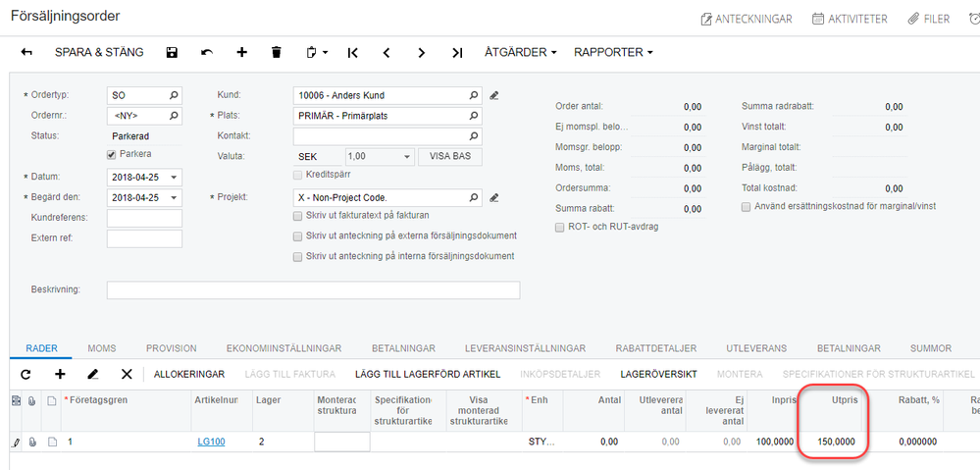Image resolution: width=980 pixels, height=470 pixels.
Task: Click pencil icon next to Kund field
Action: pyautogui.click(x=494, y=95)
